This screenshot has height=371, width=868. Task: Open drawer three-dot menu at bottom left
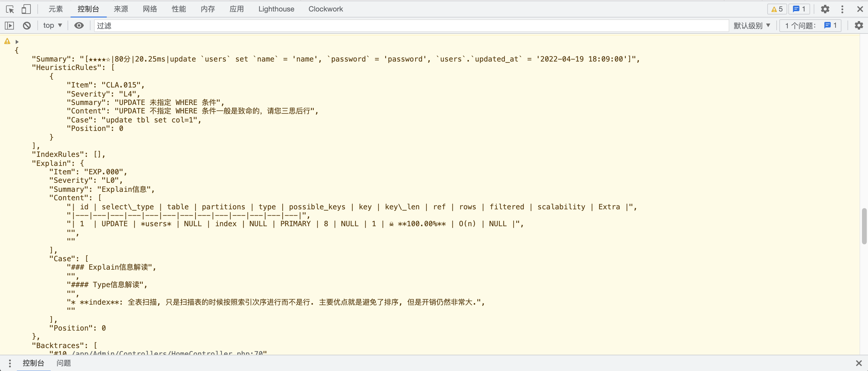[x=10, y=363]
